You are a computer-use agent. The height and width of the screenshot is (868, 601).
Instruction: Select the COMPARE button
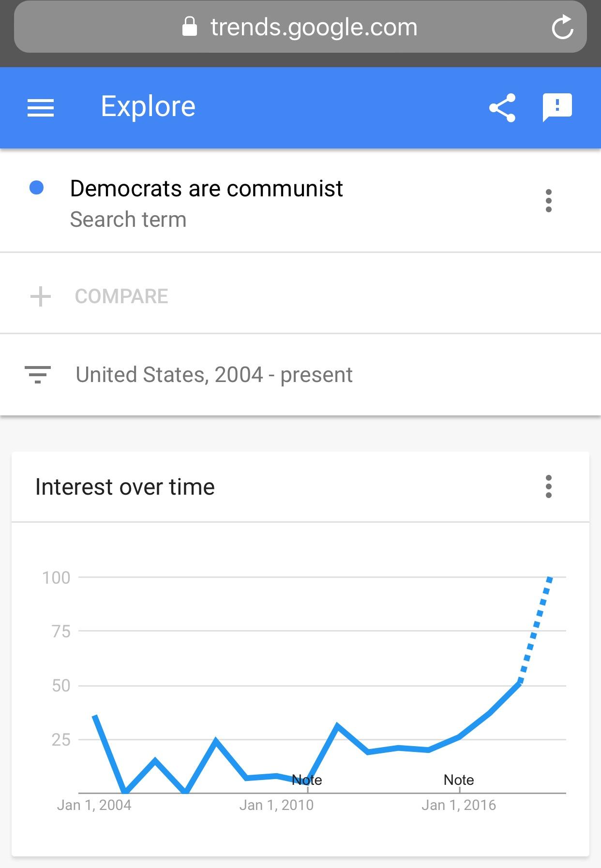(x=121, y=296)
